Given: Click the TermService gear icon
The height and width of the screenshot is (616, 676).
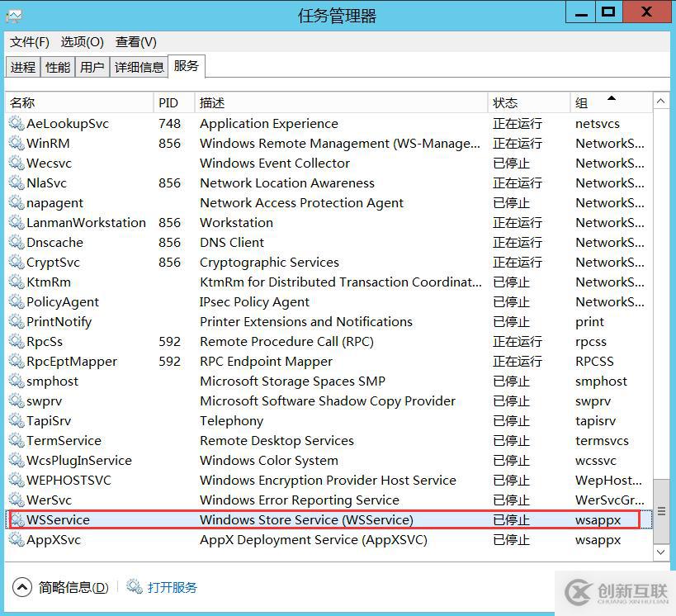Looking at the screenshot, I should pos(17,440).
